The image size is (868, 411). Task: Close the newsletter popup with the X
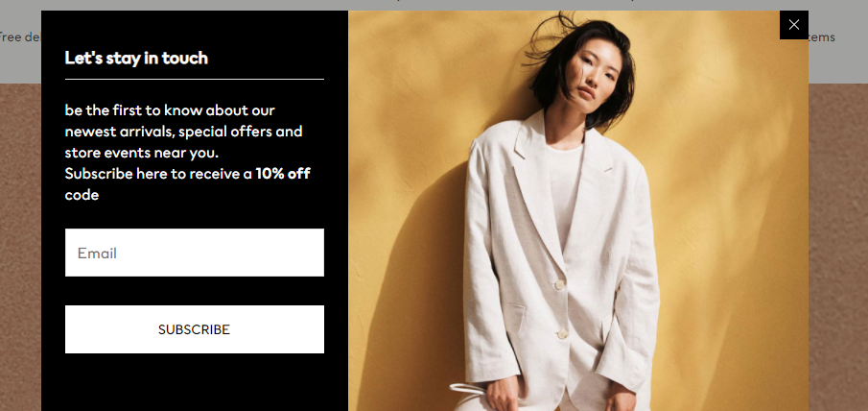click(x=794, y=25)
